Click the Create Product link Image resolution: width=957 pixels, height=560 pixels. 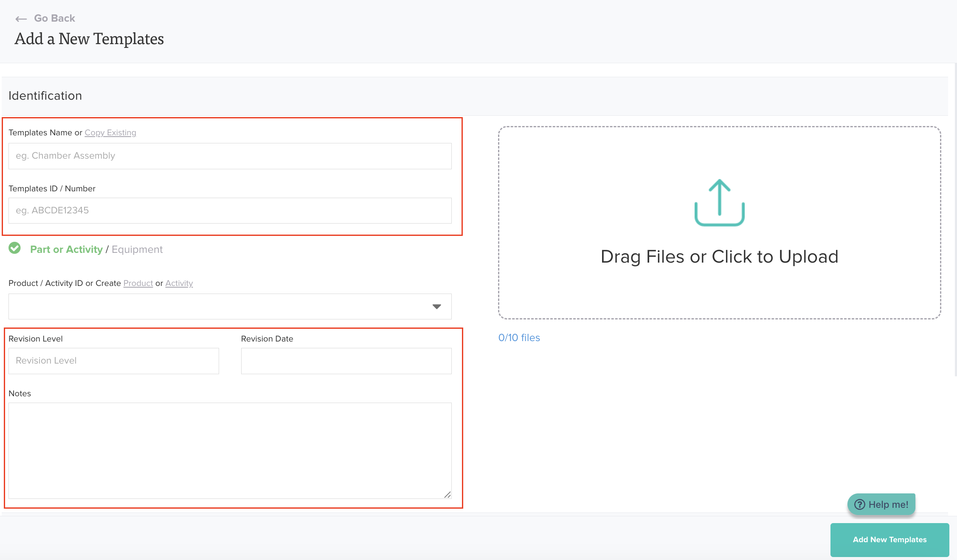pos(138,283)
